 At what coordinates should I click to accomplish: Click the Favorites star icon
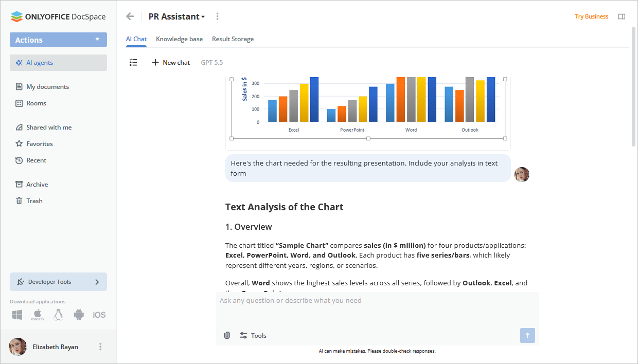click(x=19, y=144)
